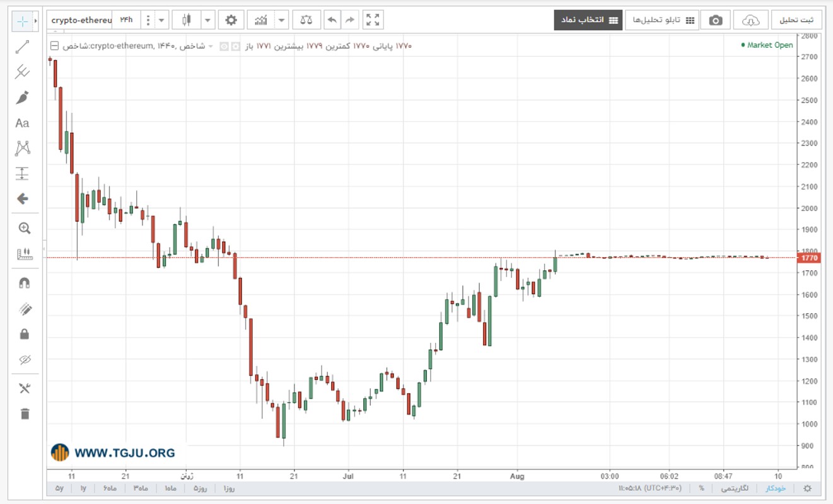Toggle lock all drawing tools

click(24, 334)
